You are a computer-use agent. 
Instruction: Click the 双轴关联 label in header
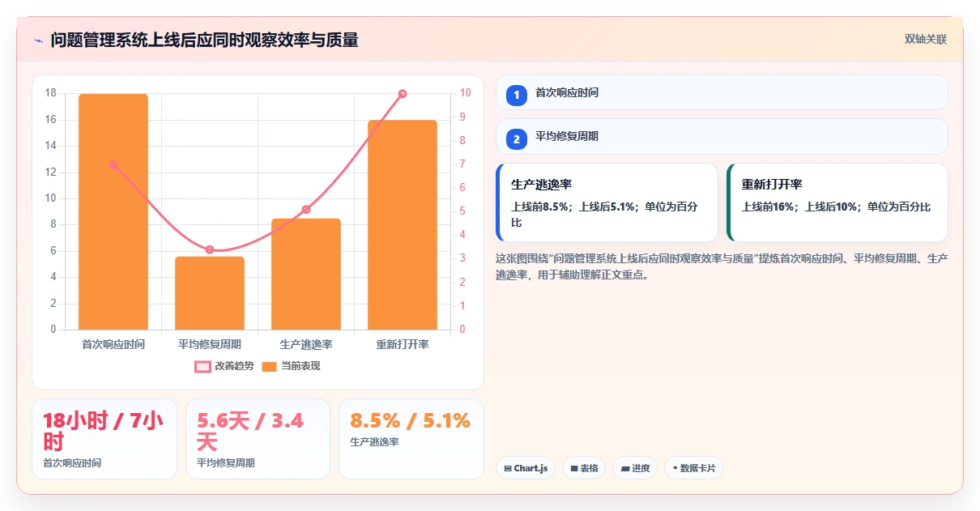(x=926, y=39)
